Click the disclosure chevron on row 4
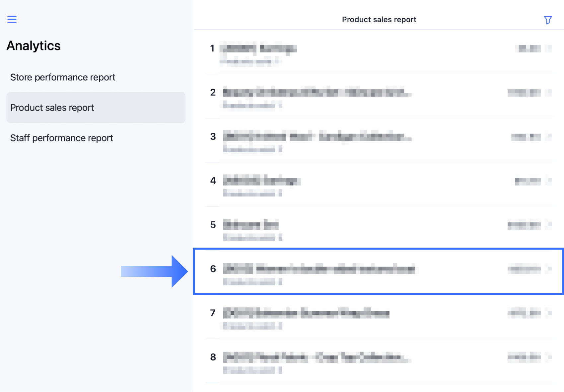Screen dimensions: 564x392 pos(549,181)
